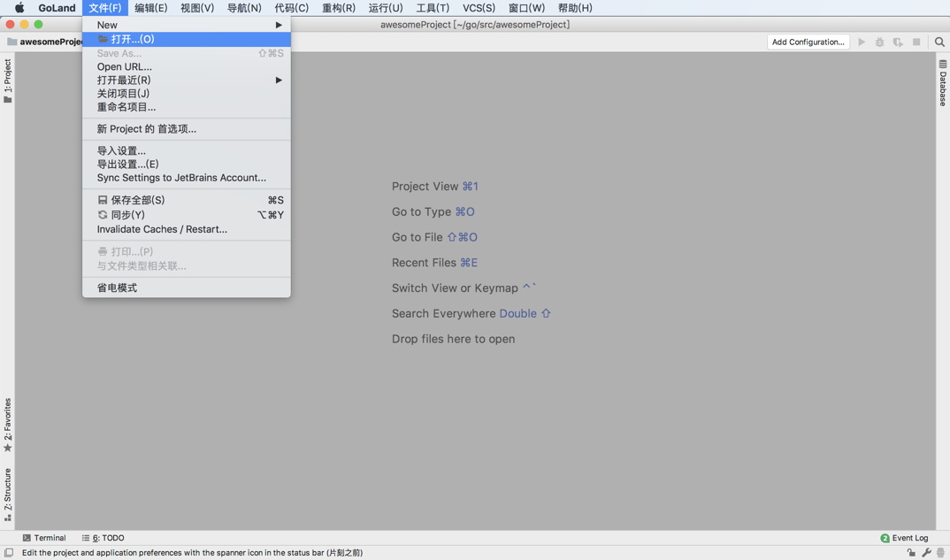The image size is (950, 560).
Task: Click the Debug bug icon
Action: coord(880,42)
